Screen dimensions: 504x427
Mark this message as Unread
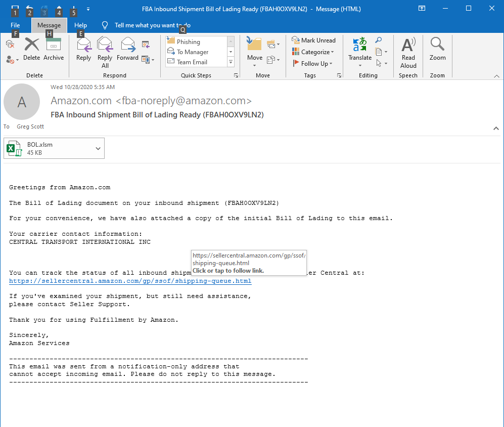point(313,40)
